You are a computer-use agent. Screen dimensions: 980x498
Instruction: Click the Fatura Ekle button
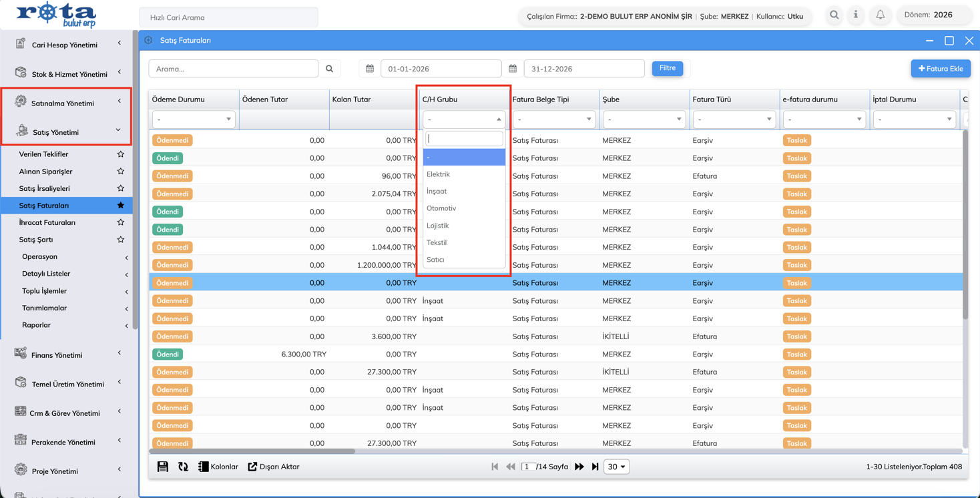[x=941, y=68]
